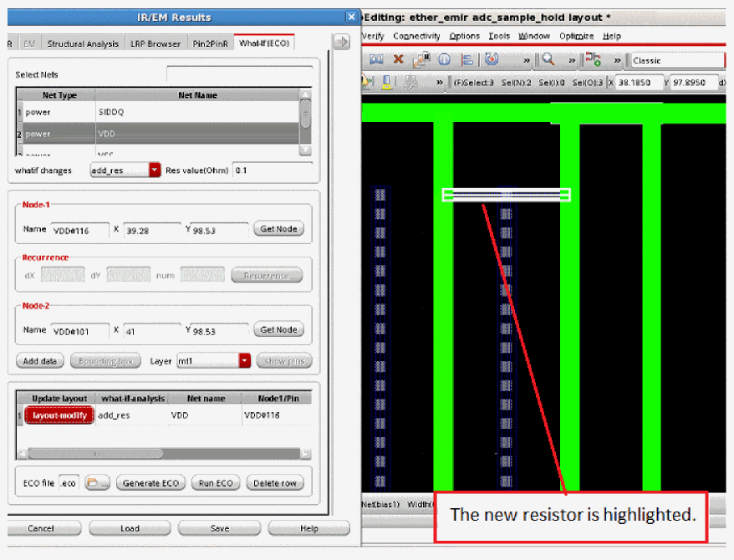
Task: Open the Layer mt1 dropdown
Action: click(244, 361)
